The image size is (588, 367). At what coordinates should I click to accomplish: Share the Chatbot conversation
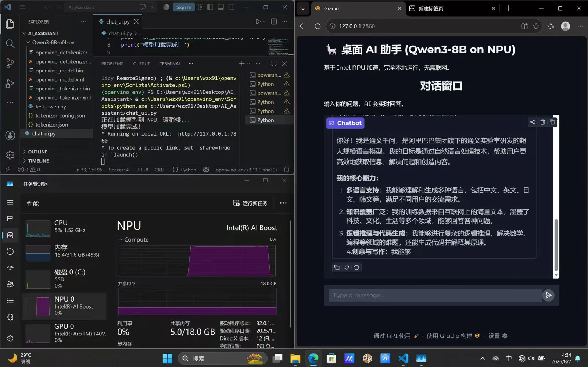click(533, 122)
